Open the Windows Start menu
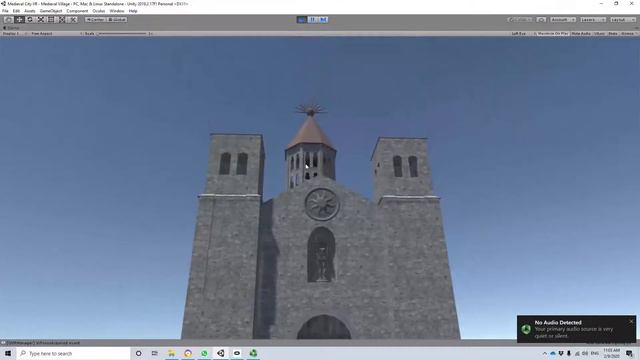This screenshot has width=640, height=360. pos(8,353)
